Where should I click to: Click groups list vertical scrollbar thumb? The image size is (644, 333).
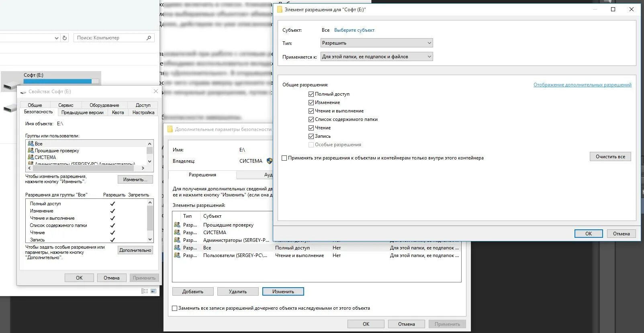[x=150, y=150]
